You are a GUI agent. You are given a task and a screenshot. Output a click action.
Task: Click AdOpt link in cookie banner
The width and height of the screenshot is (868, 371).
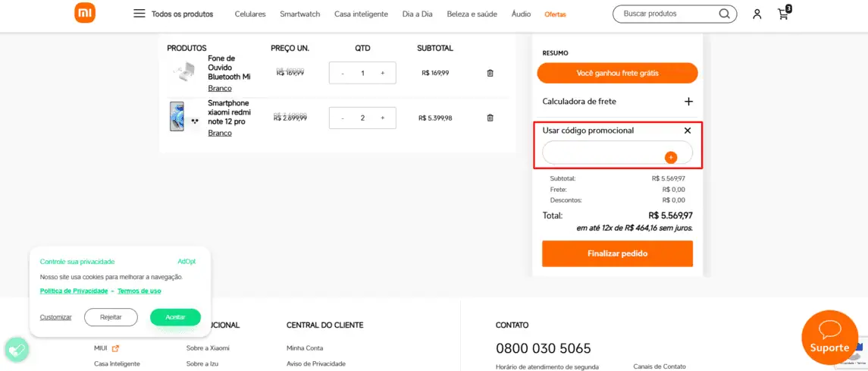186,261
